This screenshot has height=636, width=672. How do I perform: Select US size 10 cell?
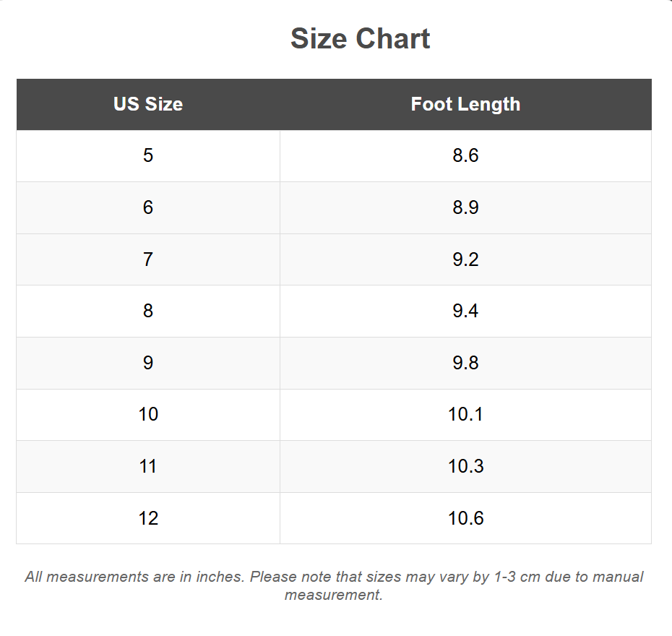pos(148,414)
